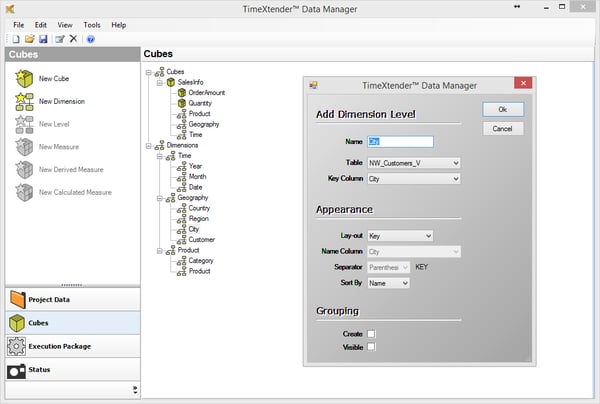Collapse the root Cubes tree node

tap(149, 72)
